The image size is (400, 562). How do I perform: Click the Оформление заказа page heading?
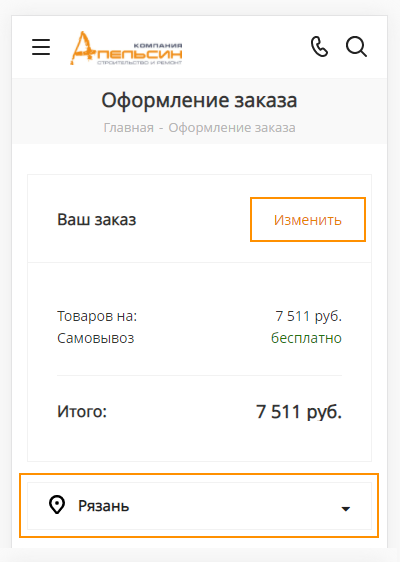click(x=199, y=100)
